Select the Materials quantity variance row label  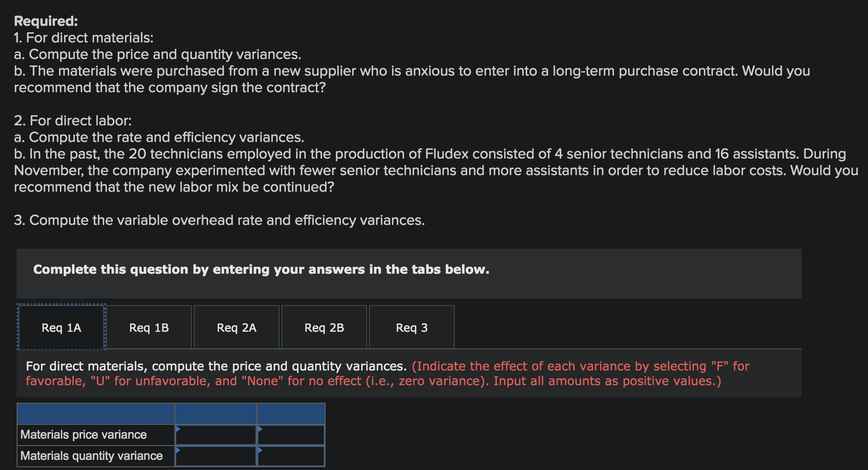click(x=90, y=456)
